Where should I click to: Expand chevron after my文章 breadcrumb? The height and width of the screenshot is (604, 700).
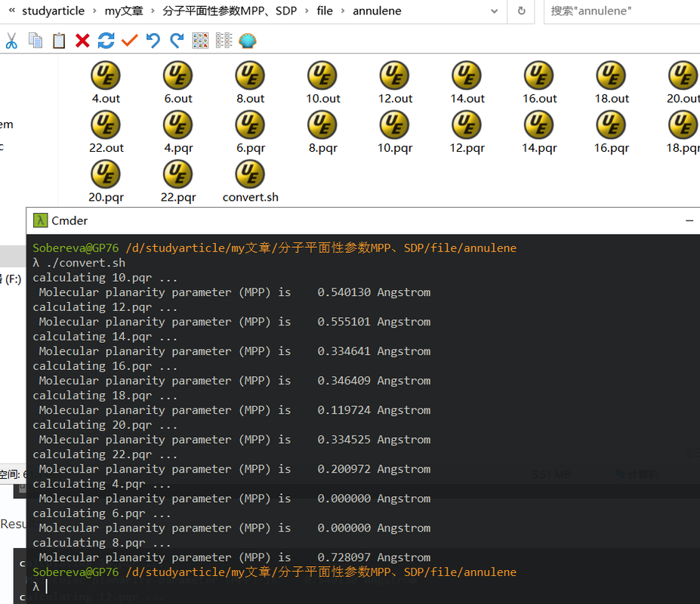pos(153,11)
